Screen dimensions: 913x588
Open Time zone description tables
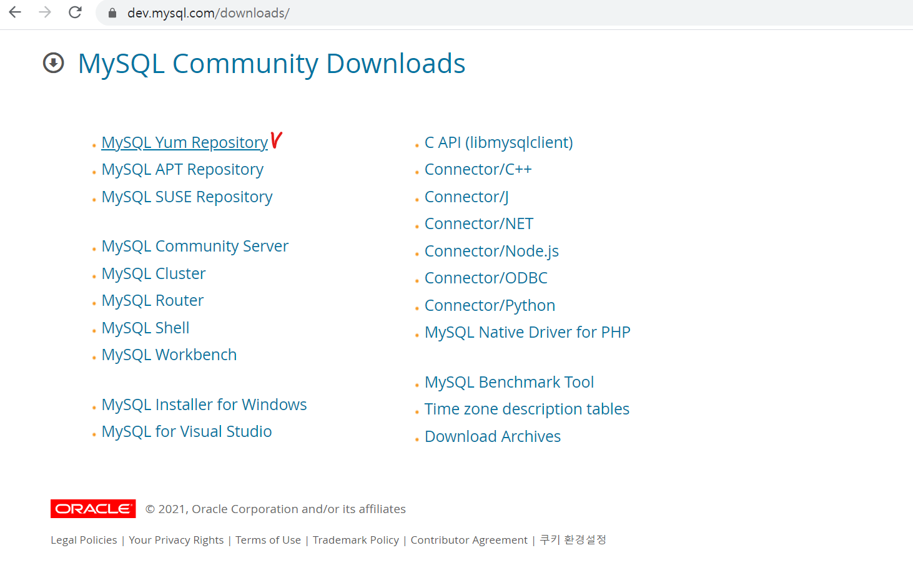(527, 409)
